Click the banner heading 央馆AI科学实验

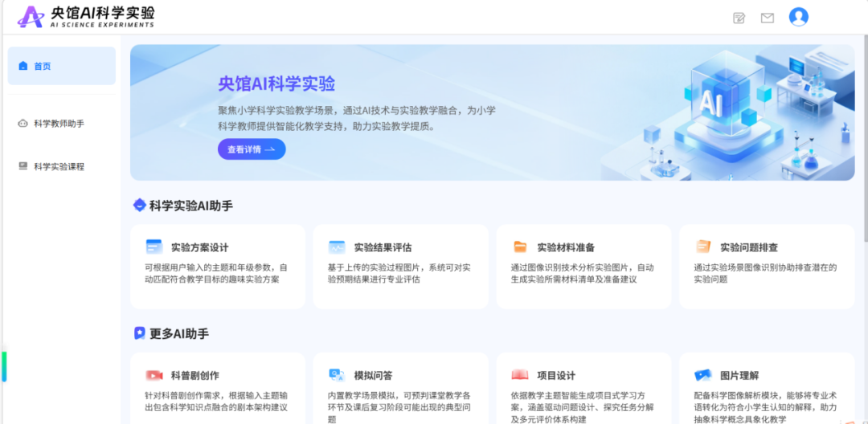click(x=276, y=84)
